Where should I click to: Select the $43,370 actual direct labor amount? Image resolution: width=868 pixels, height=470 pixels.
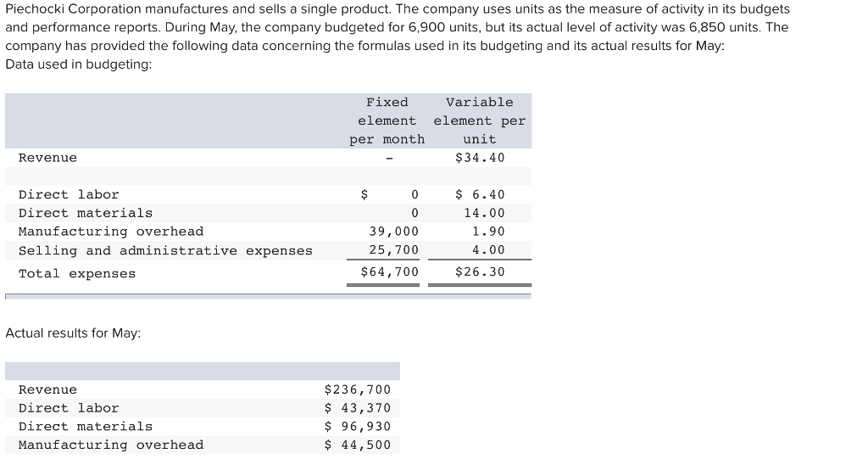pos(358,408)
